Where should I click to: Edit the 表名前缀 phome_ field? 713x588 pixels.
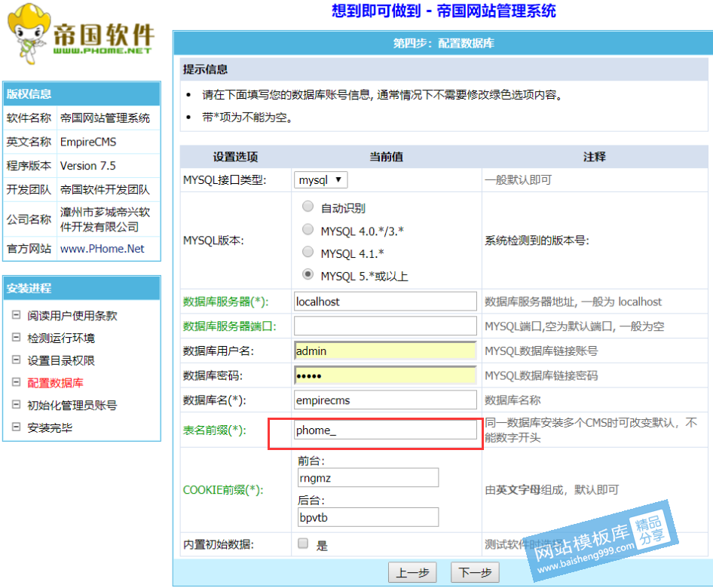click(385, 430)
